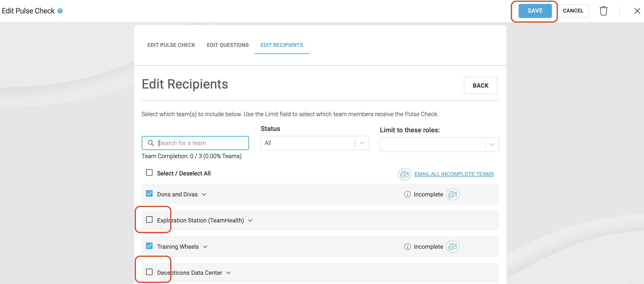Check the Exploration Station (TeamHealth) checkbox

(x=149, y=220)
